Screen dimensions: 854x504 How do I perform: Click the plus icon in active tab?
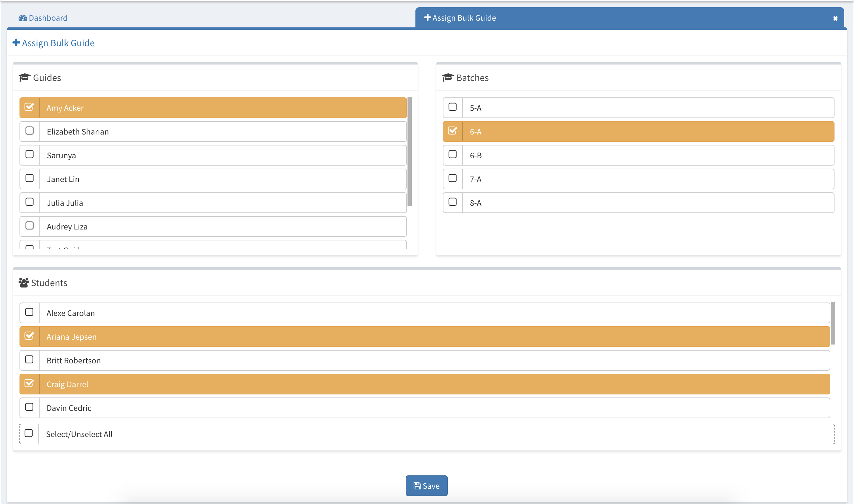tap(427, 18)
